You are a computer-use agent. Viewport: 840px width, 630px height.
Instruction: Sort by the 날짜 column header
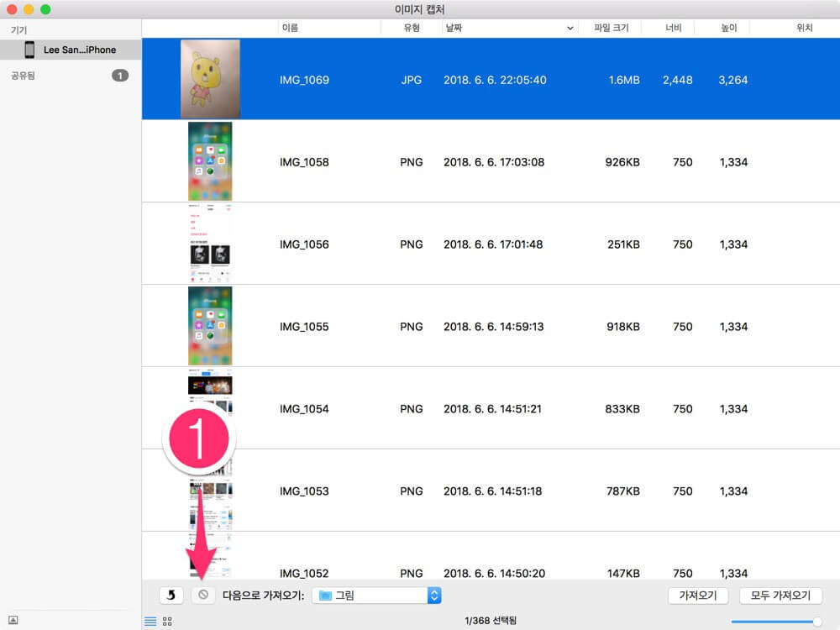coord(454,28)
